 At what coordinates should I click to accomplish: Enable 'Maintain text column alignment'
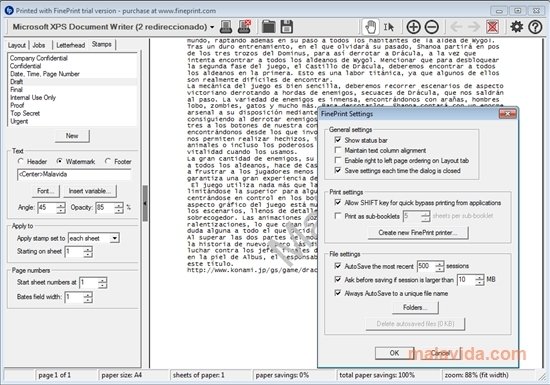coord(337,150)
